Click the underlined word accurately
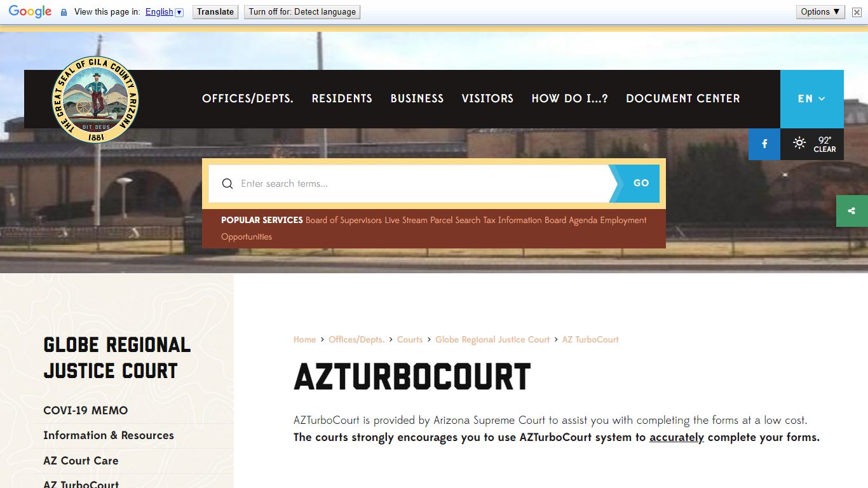This screenshot has height=488, width=868. coord(677,437)
